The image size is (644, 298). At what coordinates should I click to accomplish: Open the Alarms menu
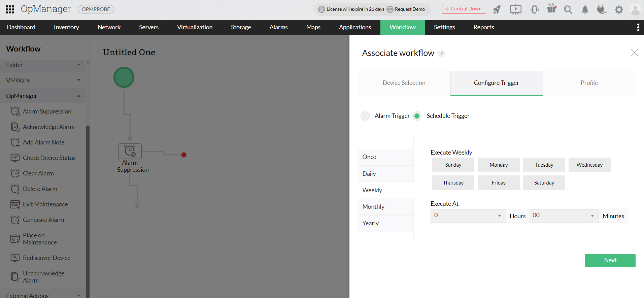(278, 27)
